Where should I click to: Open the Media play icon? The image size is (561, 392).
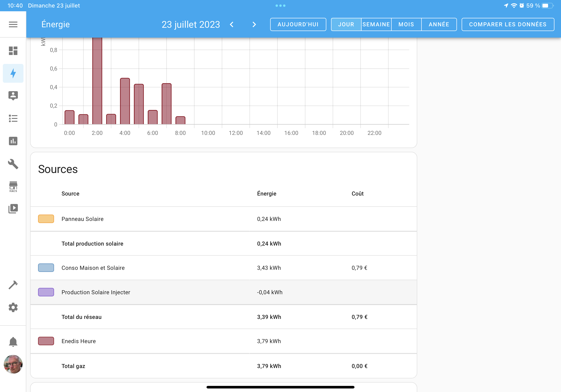click(x=13, y=209)
